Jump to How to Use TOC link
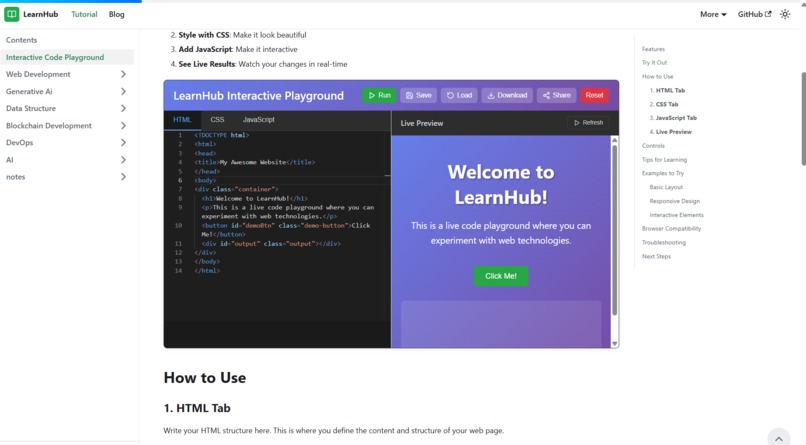 pyautogui.click(x=657, y=77)
